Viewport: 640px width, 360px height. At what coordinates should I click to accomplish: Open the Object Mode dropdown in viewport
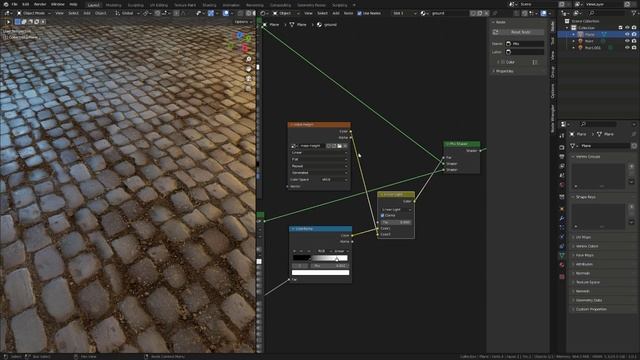tap(34, 13)
